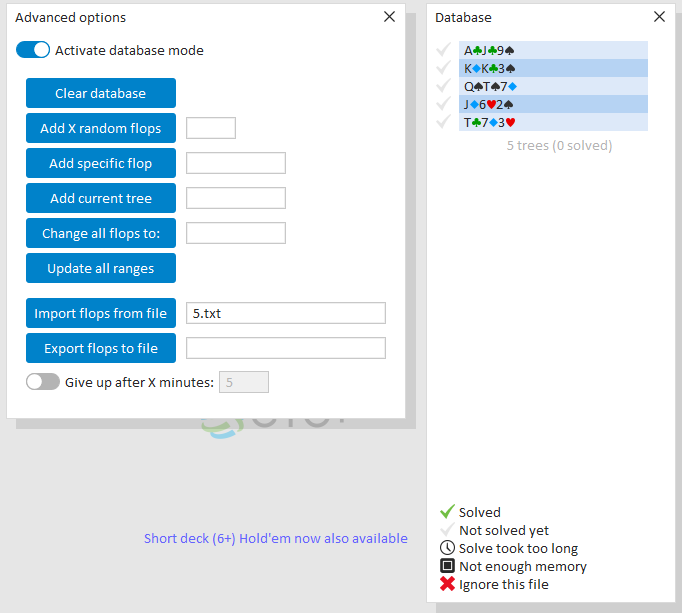Click Change all flops to button
Screen dimensions: 682x613
(x=101, y=233)
